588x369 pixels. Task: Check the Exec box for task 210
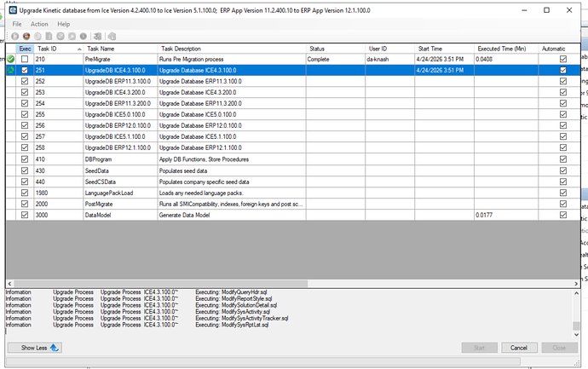pyautogui.click(x=25, y=59)
